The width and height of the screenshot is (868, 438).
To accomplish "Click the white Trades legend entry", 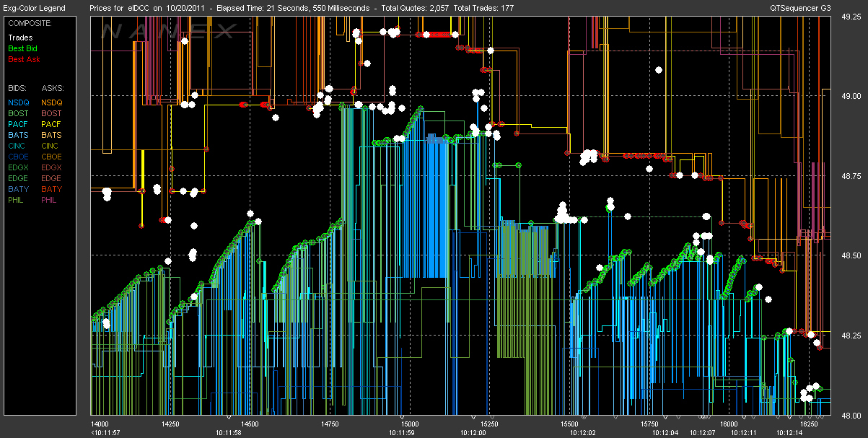I will pos(19,38).
